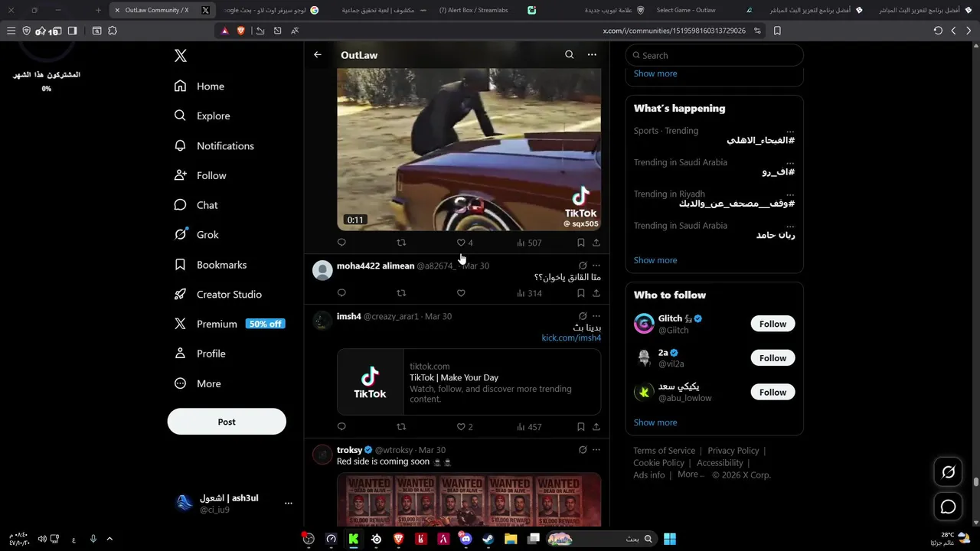The height and width of the screenshot is (551, 980).
Task: Open Grok action on moha4422 post
Action: pos(583,266)
